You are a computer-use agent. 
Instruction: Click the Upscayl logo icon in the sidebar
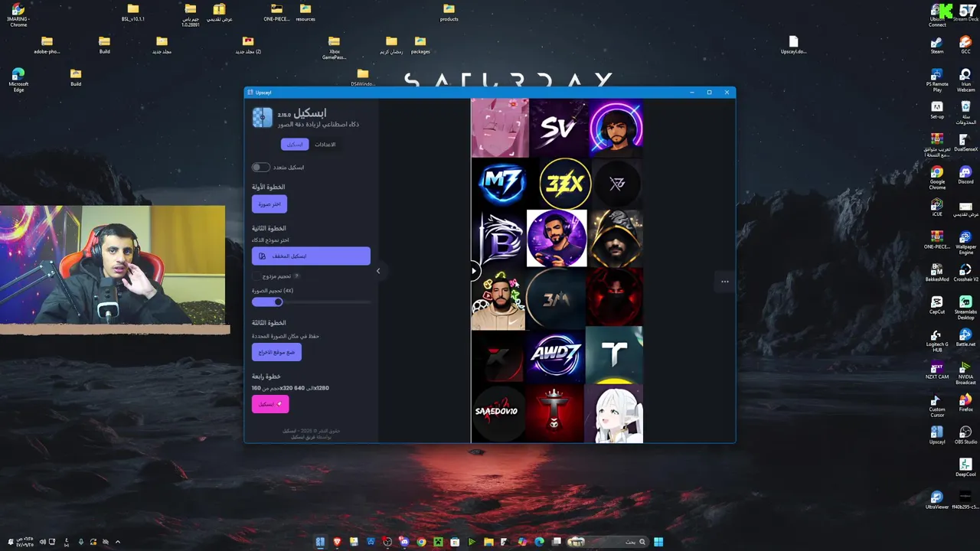(262, 117)
